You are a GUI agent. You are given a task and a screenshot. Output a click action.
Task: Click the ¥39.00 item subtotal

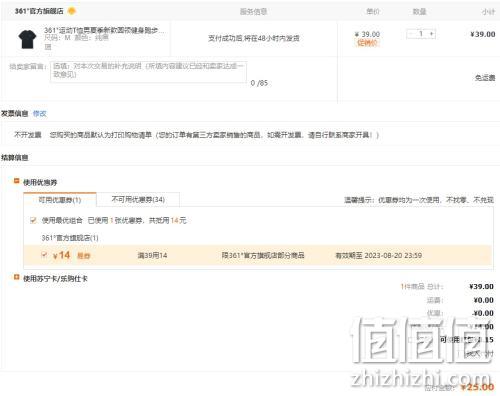483,34
